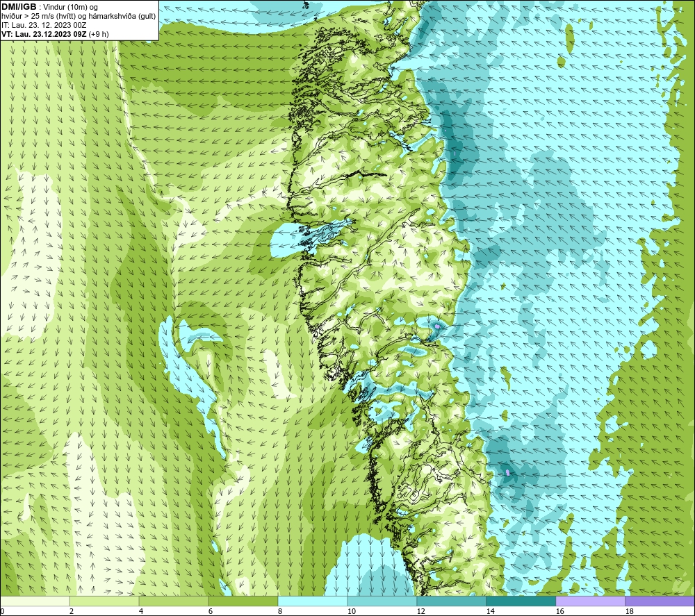
Task: Click the '18' scale label
Action: [630, 612]
